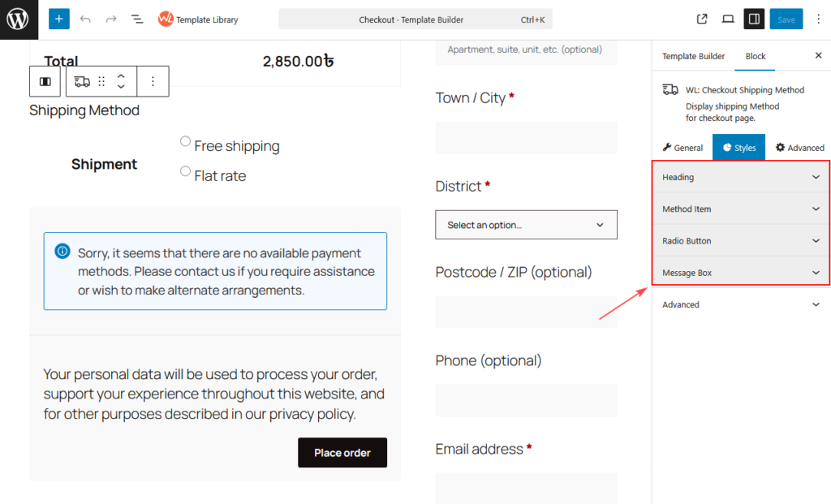
Task: Open the document overview list icon
Action: pos(137,19)
